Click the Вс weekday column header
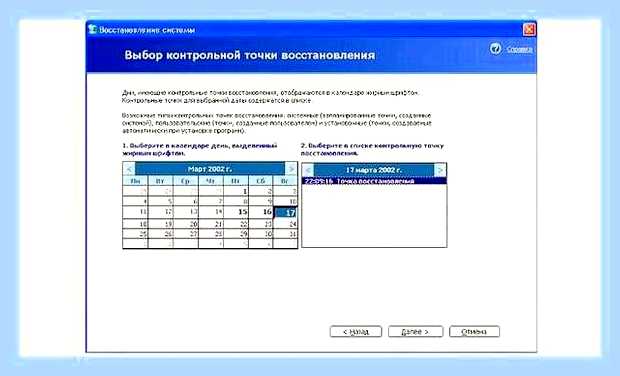This screenshot has width=620, height=376. [x=285, y=181]
